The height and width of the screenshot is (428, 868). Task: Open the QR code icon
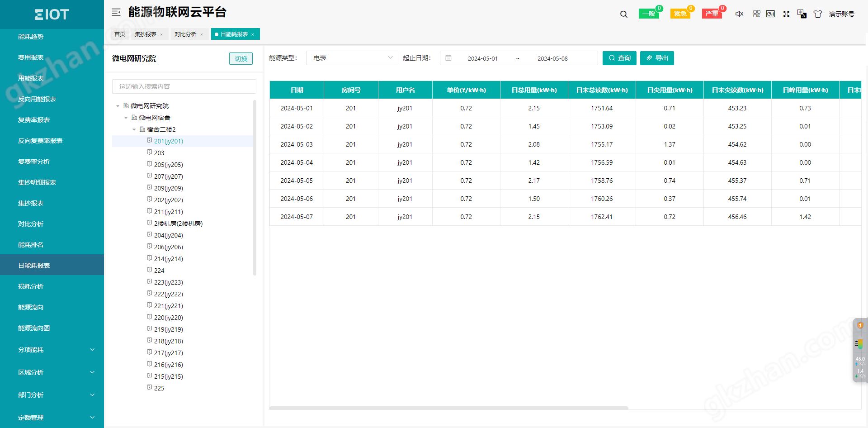click(x=757, y=14)
